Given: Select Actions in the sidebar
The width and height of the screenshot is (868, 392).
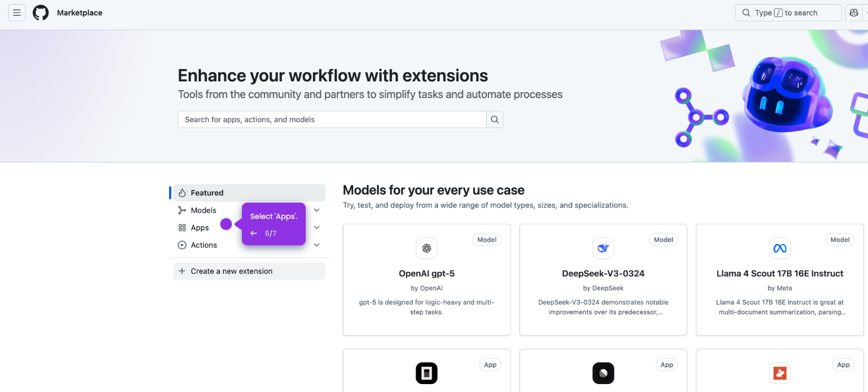Looking at the screenshot, I should (204, 245).
